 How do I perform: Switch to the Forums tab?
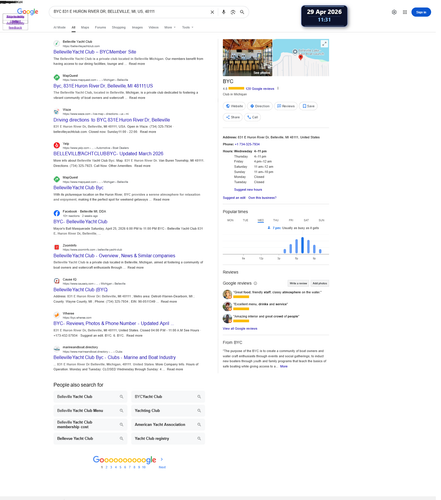100,27
